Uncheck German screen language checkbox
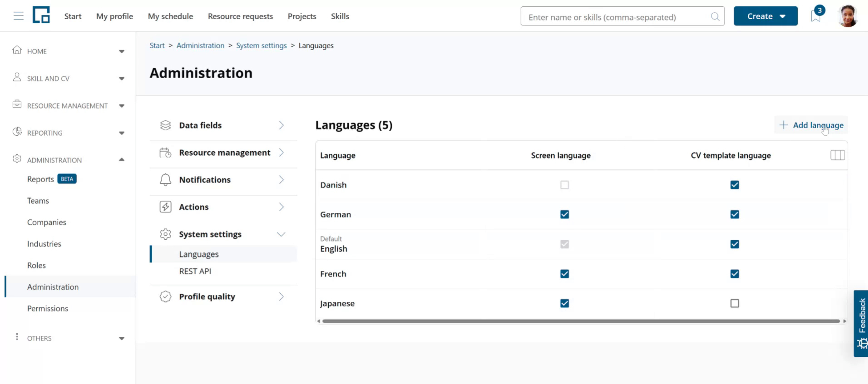Viewport: 868px width, 384px height. tap(564, 214)
